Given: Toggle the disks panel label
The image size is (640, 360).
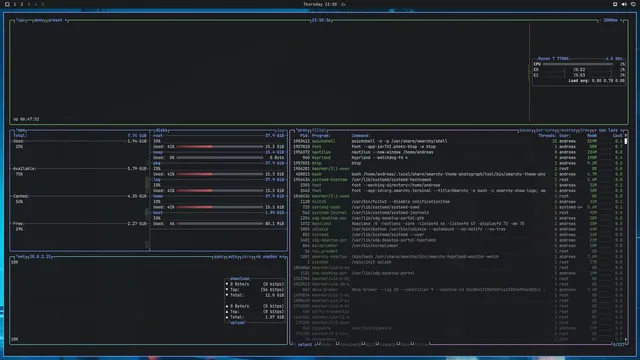Looking at the screenshot, I should click(x=161, y=131).
